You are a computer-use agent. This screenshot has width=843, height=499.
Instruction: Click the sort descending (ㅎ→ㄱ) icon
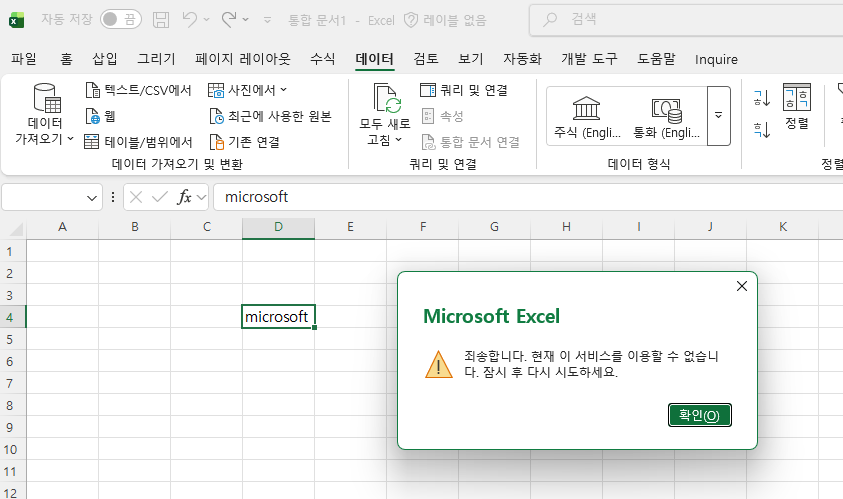click(x=762, y=130)
